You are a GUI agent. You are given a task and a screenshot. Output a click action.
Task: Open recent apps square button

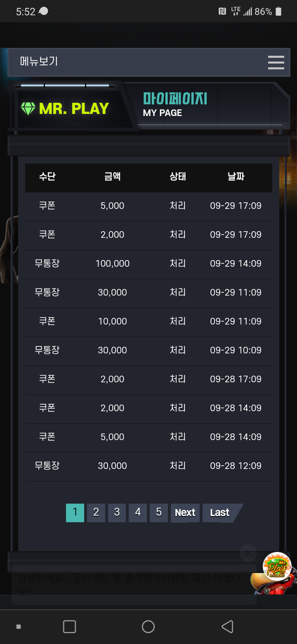pyautogui.click(x=69, y=626)
